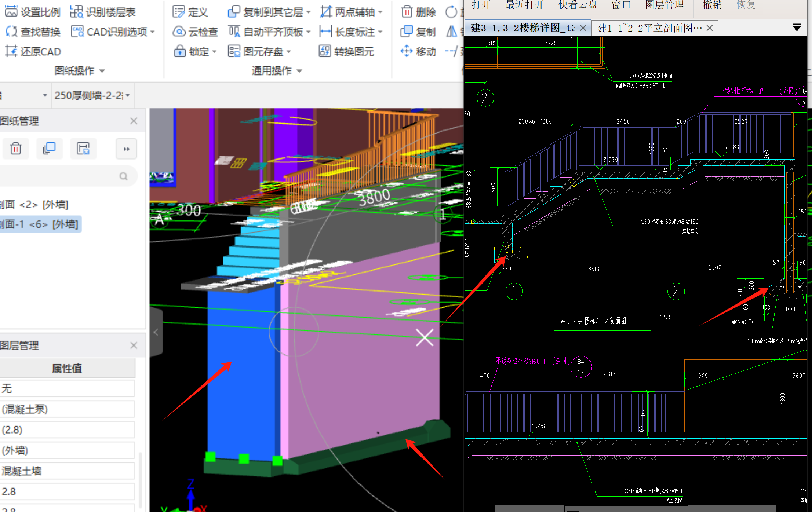812x512 pixels.
Task: Select the 两点辅轴 two-point auxiliary axis tool
Action: coord(347,12)
